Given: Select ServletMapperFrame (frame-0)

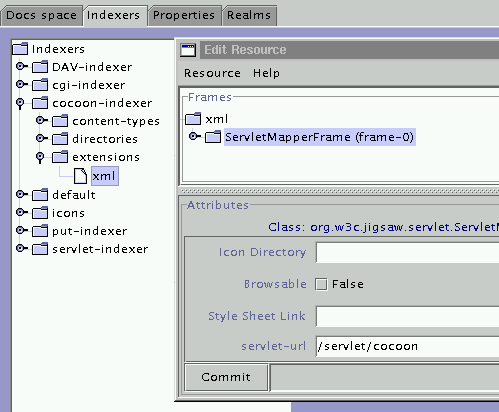Looking at the screenshot, I should [x=320, y=137].
